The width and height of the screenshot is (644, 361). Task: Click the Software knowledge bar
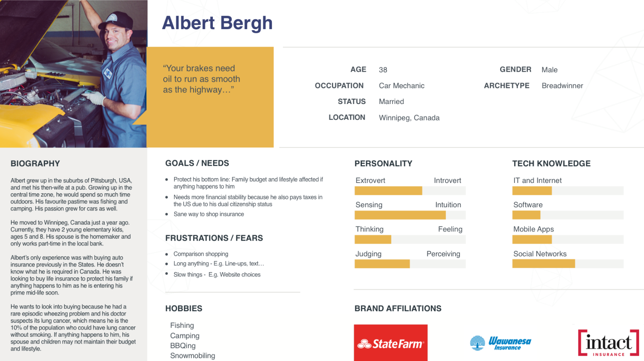click(x=568, y=215)
